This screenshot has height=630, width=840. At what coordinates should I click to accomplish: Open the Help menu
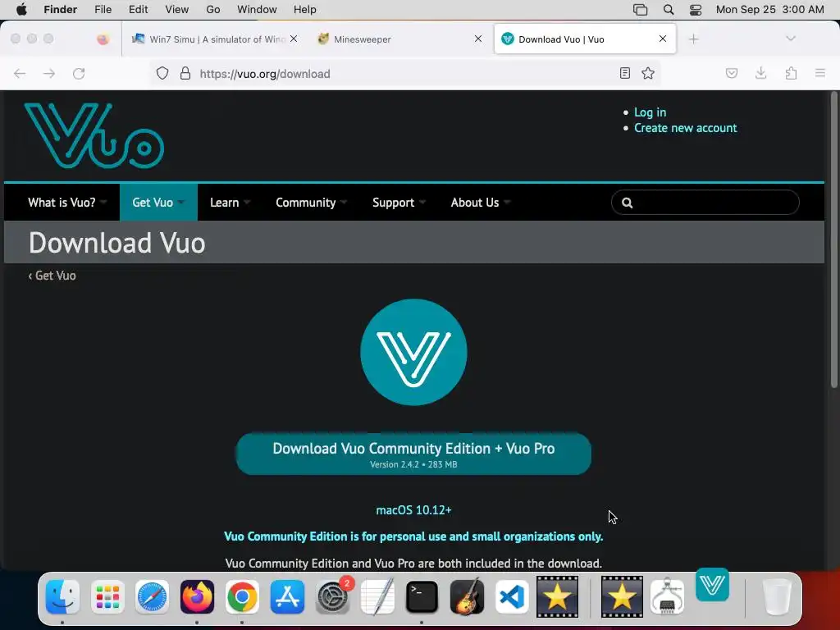coord(305,10)
